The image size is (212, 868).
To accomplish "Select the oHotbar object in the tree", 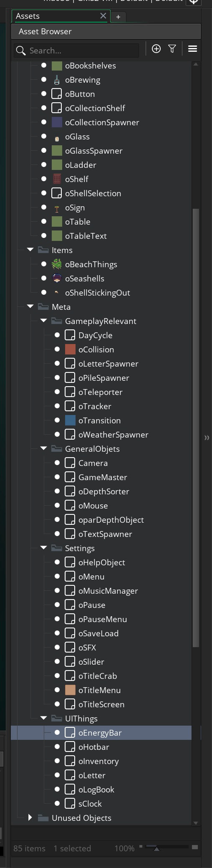I will tap(94, 747).
